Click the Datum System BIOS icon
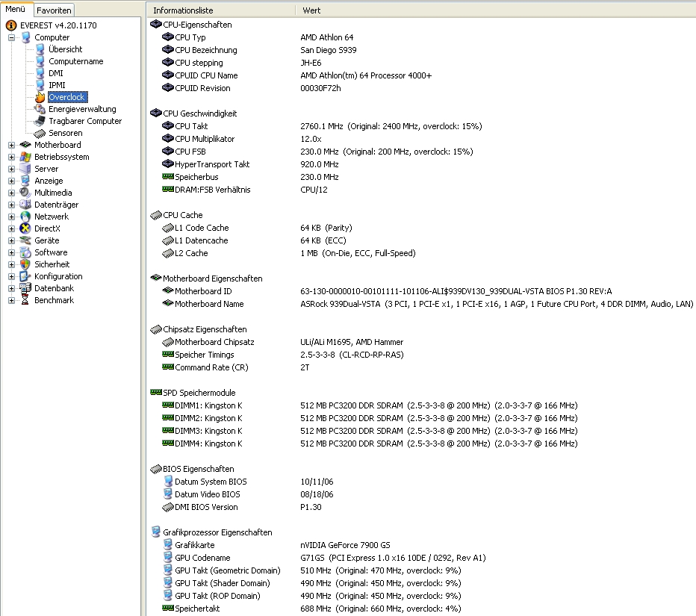Viewport: 696px width, 616px height. (x=168, y=481)
